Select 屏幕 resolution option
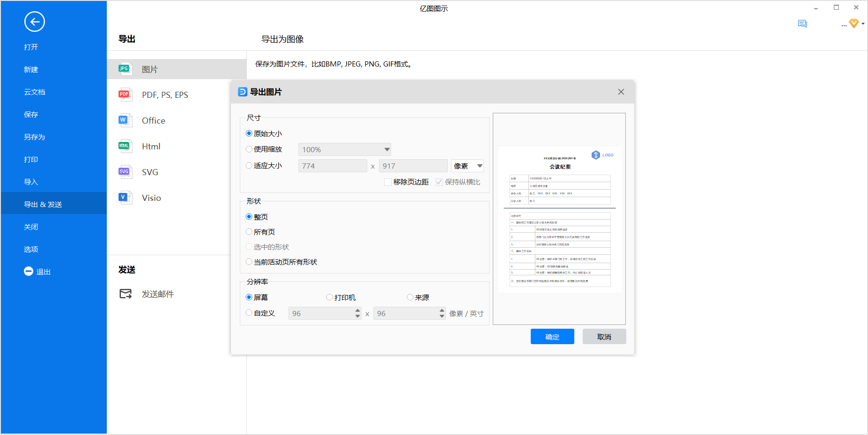This screenshot has width=868, height=435. pyautogui.click(x=249, y=297)
